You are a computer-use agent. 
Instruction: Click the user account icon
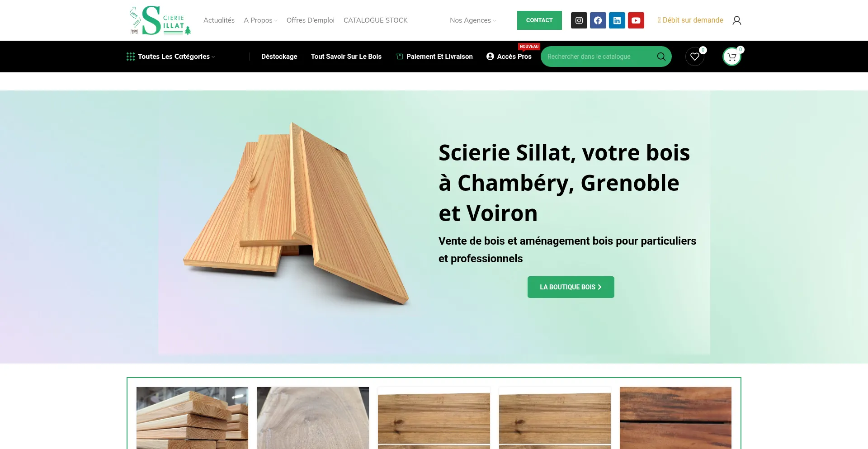pyautogui.click(x=736, y=20)
